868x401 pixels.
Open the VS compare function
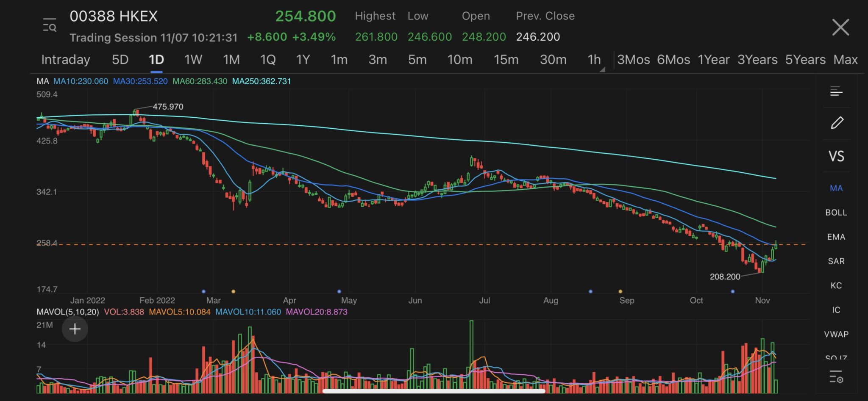pyautogui.click(x=836, y=156)
